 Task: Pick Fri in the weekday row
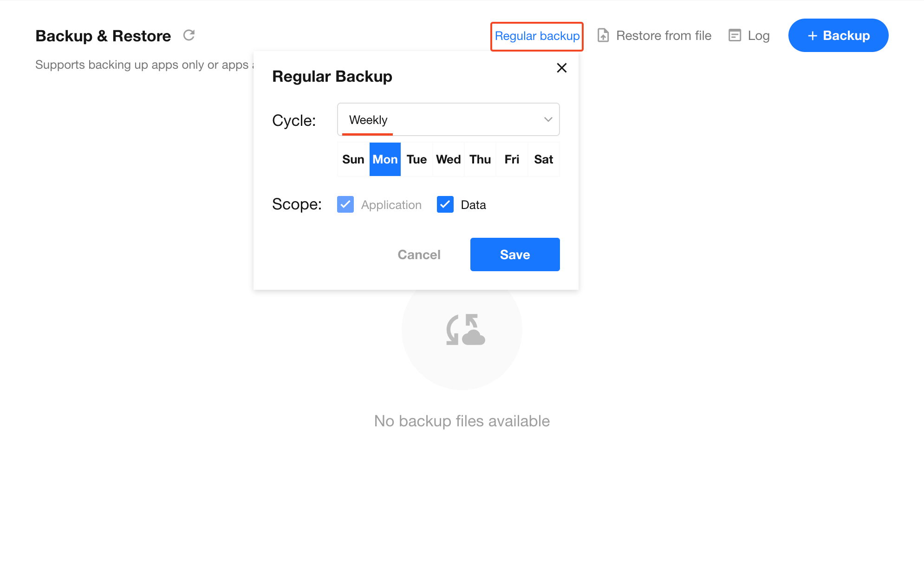pyautogui.click(x=512, y=159)
